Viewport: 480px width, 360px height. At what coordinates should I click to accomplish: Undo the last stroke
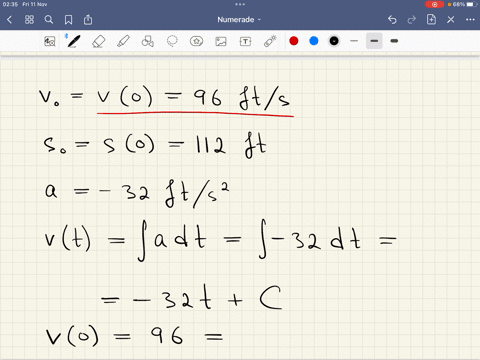pyautogui.click(x=392, y=20)
